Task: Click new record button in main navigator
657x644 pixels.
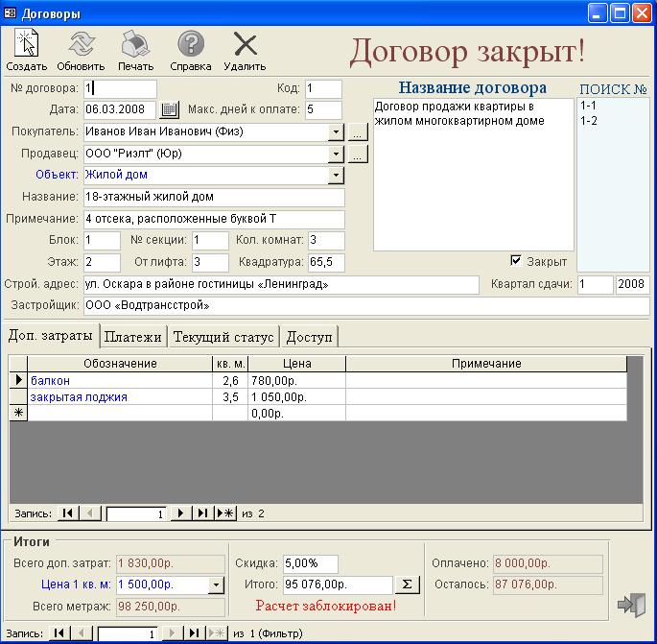Action: coord(217,633)
